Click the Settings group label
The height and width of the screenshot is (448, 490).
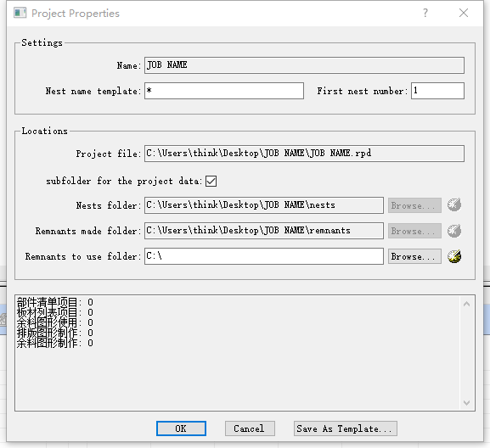42,42
